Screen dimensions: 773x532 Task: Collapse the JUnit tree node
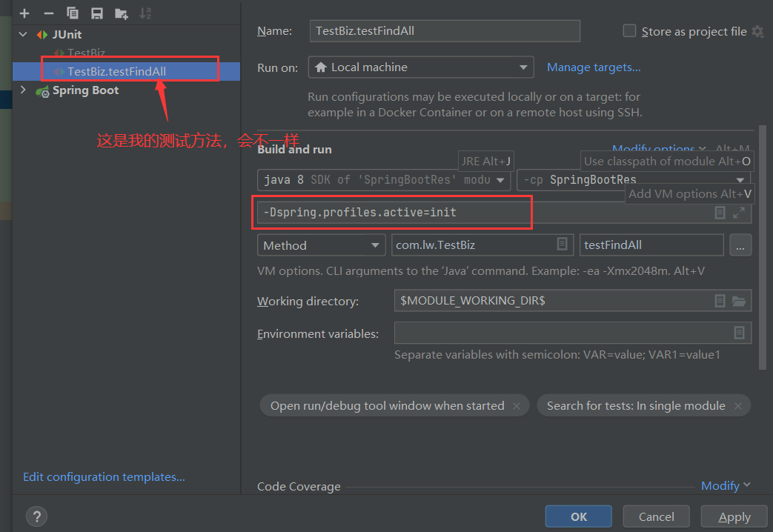click(x=23, y=35)
